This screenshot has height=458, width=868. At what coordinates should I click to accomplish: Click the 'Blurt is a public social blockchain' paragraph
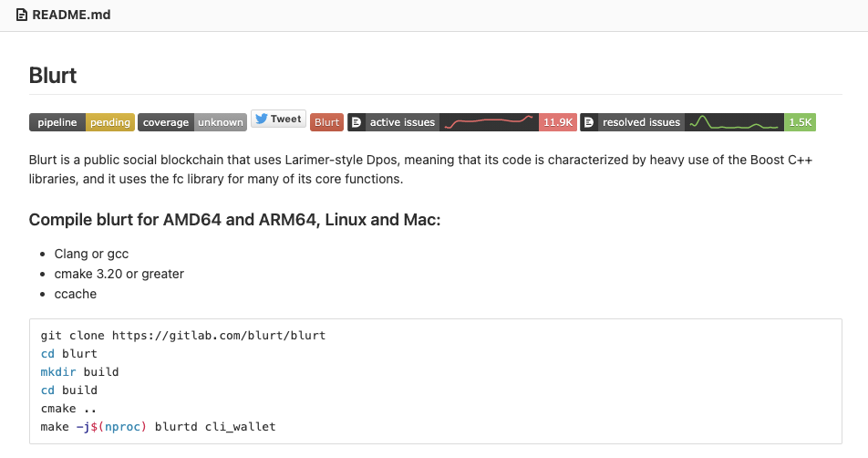click(x=420, y=170)
